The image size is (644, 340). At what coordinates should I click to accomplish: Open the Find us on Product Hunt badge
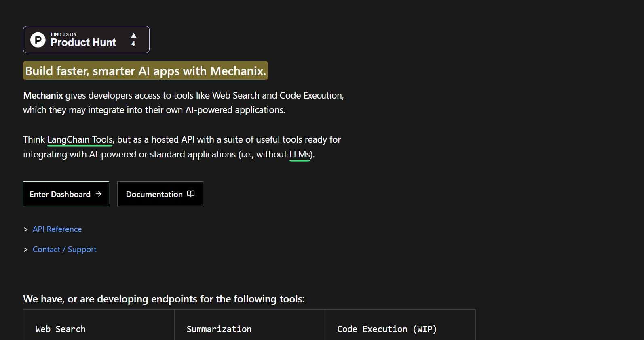click(86, 40)
